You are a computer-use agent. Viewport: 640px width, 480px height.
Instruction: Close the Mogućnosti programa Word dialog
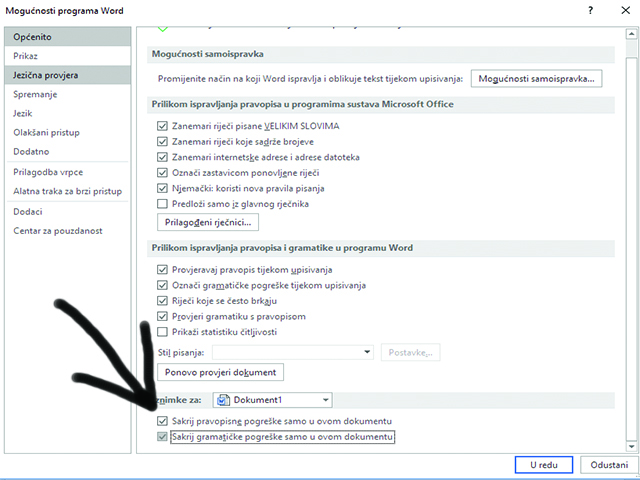625,11
